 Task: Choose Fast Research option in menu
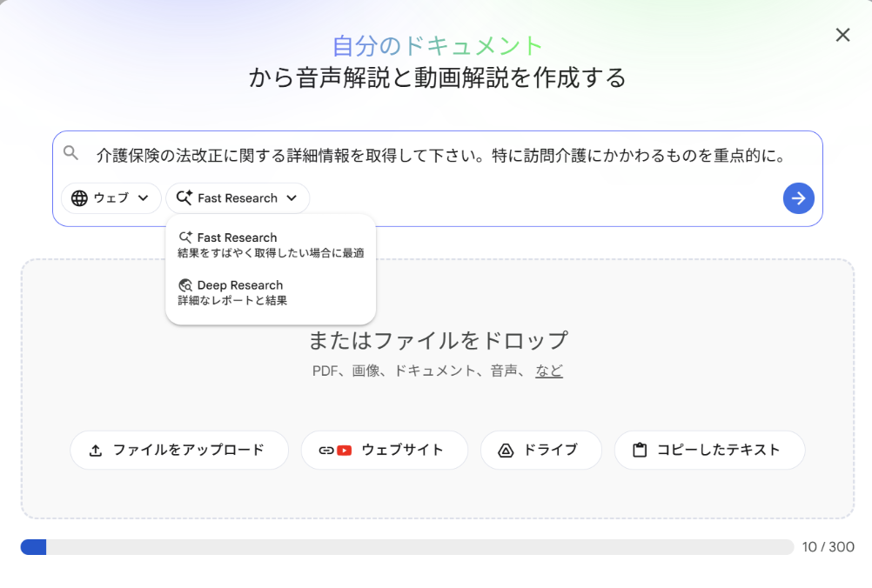pyautogui.click(x=271, y=245)
